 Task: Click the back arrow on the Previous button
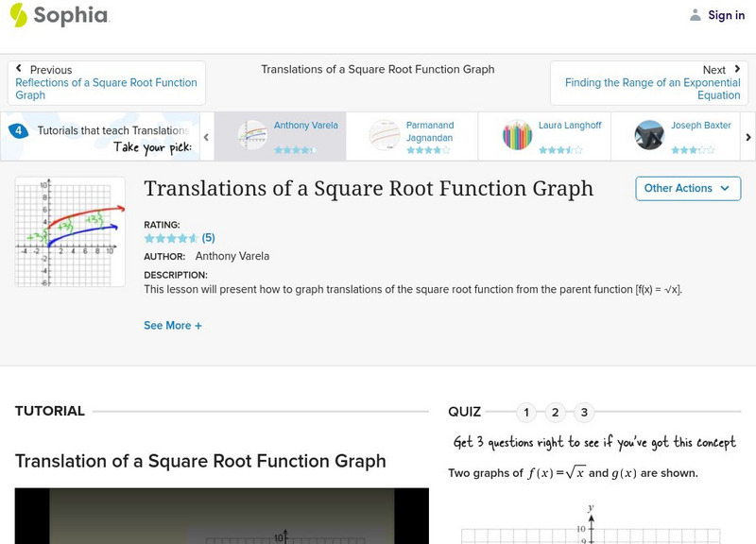[x=21, y=69]
